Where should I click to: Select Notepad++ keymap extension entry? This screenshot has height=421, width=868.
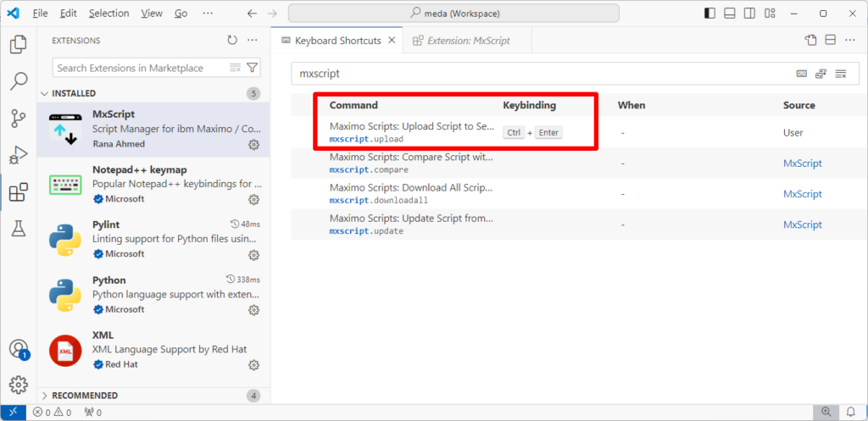pos(154,185)
